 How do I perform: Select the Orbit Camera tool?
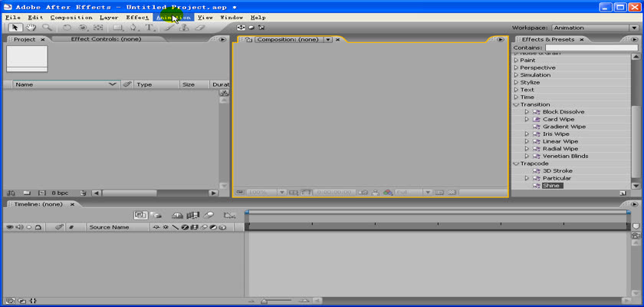point(83,28)
